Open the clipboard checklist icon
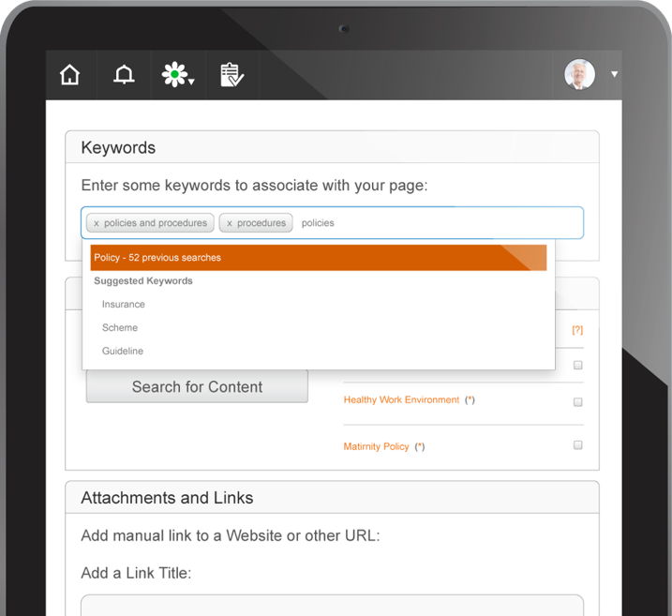The width and height of the screenshot is (672, 616). [x=231, y=75]
